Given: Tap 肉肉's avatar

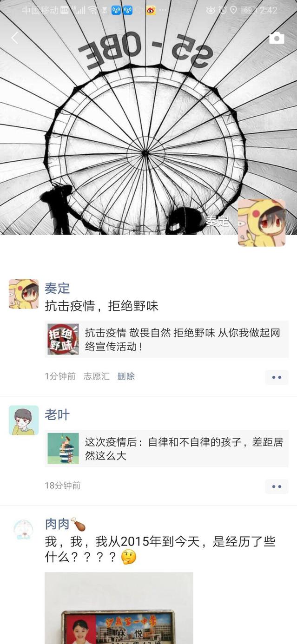Looking at the screenshot, I should (x=24, y=529).
